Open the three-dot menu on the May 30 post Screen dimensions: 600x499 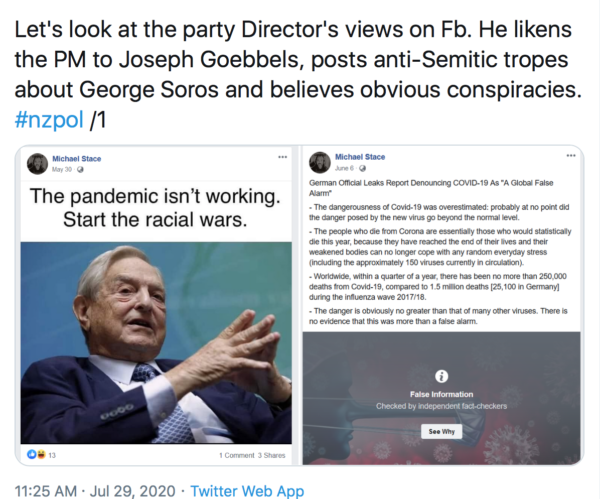click(282, 157)
